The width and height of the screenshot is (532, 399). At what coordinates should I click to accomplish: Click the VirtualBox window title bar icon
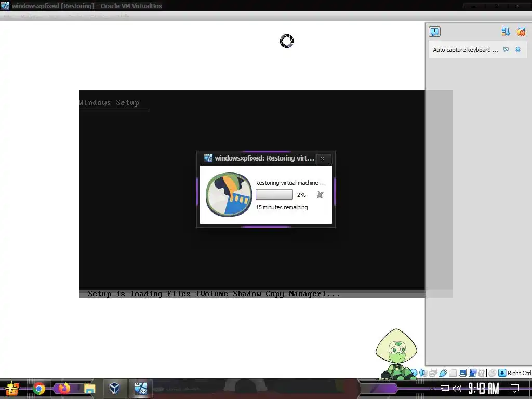[5, 6]
